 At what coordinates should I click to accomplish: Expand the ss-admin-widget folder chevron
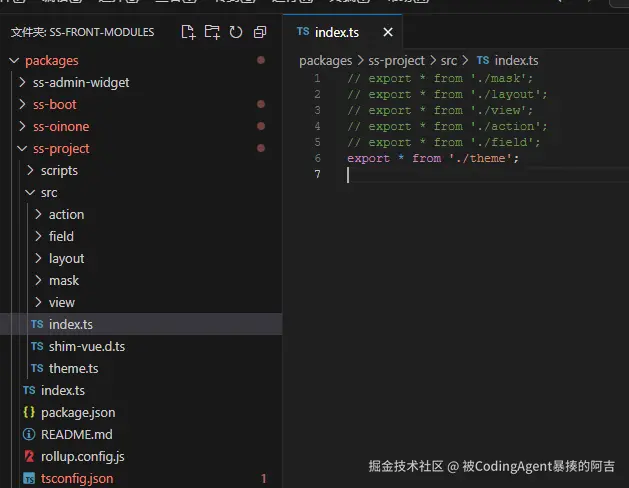click(x=22, y=82)
